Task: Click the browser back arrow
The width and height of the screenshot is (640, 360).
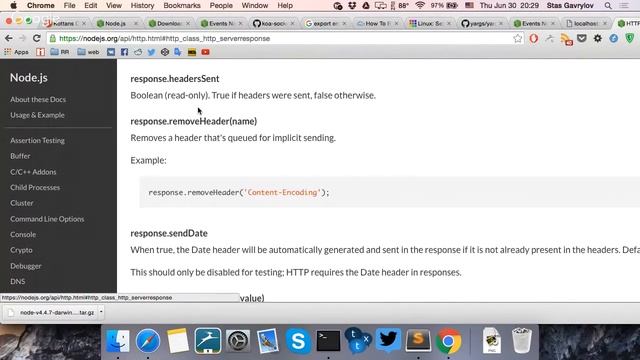Action: click(9, 38)
